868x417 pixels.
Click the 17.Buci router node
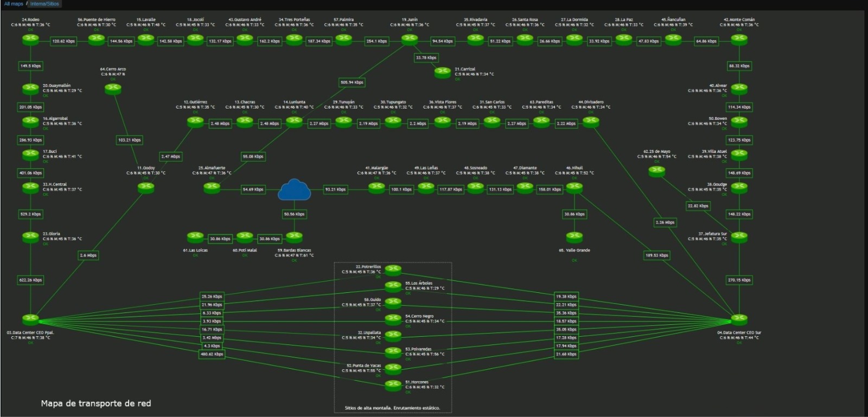[30, 155]
